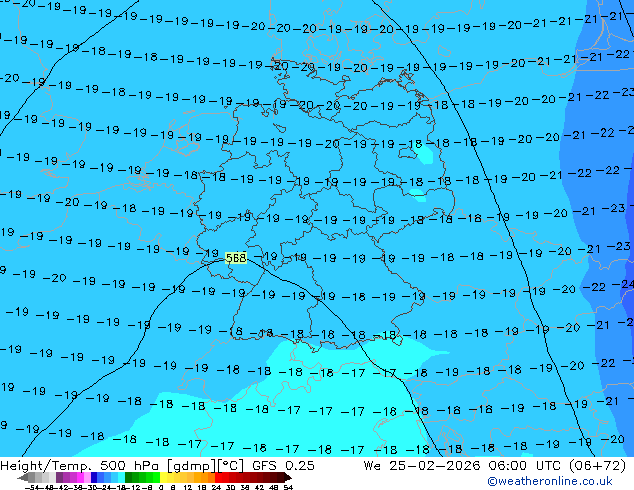Click the dark blue -30 legend swatch
634x490 pixels.
(94, 477)
